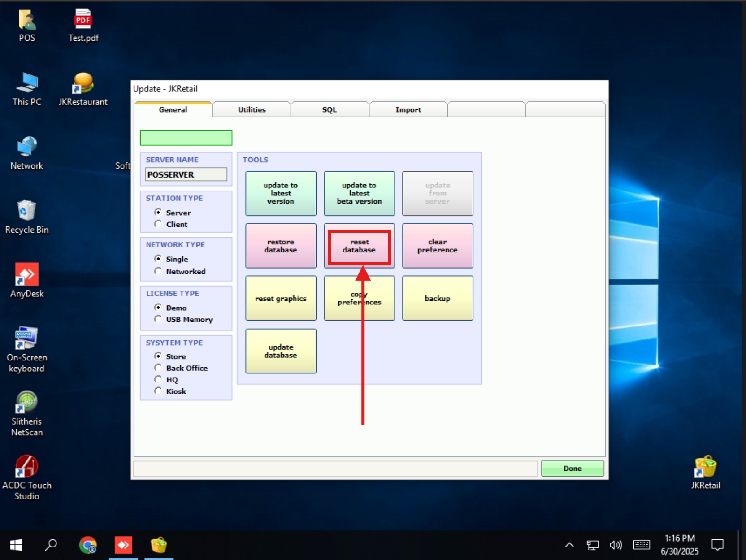
Task: Switch to the Utilities tab
Action: pyautogui.click(x=252, y=109)
